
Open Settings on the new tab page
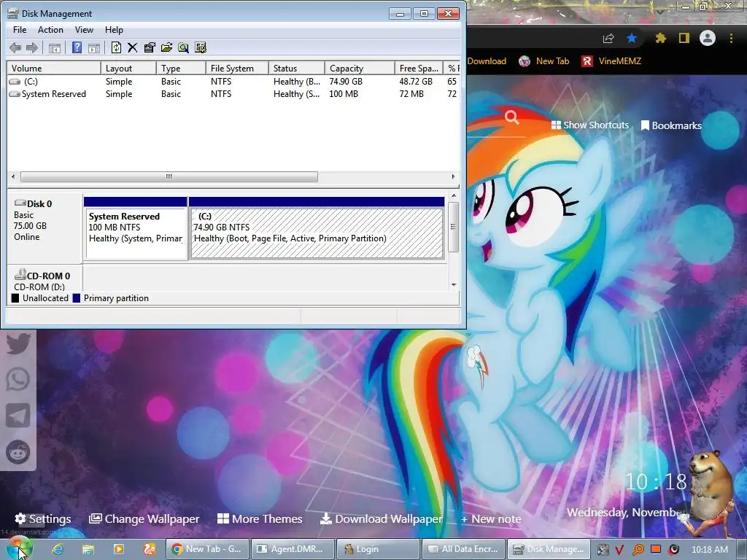43,518
